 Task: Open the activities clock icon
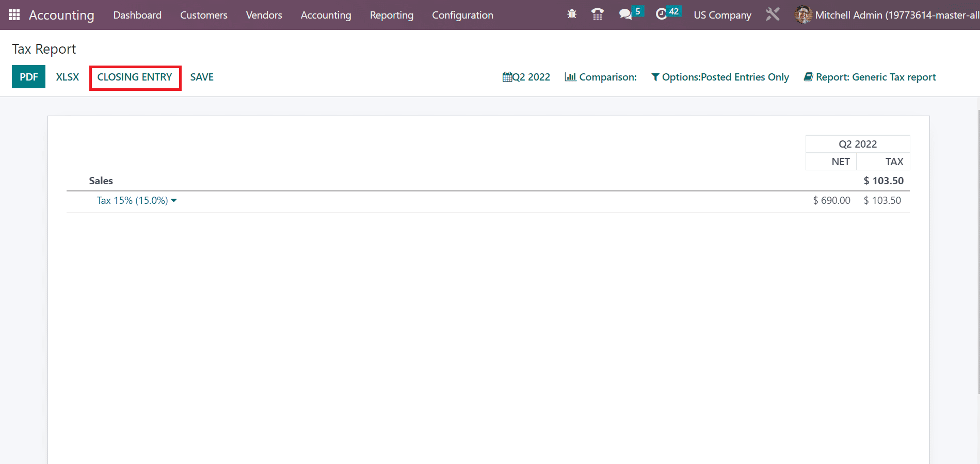[661, 14]
